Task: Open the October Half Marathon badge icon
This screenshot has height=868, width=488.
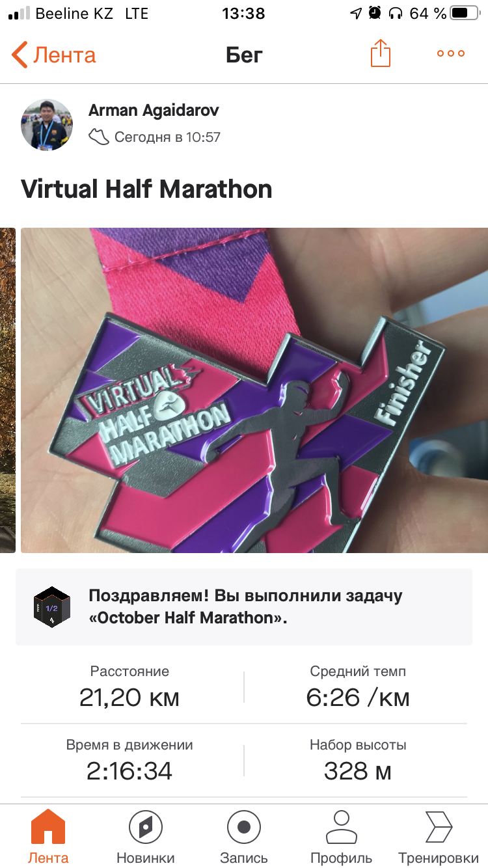Action: pos(51,607)
